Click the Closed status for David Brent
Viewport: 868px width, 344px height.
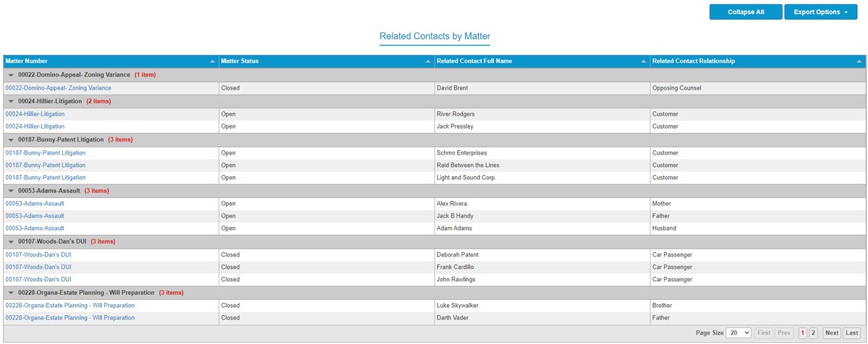click(x=326, y=88)
